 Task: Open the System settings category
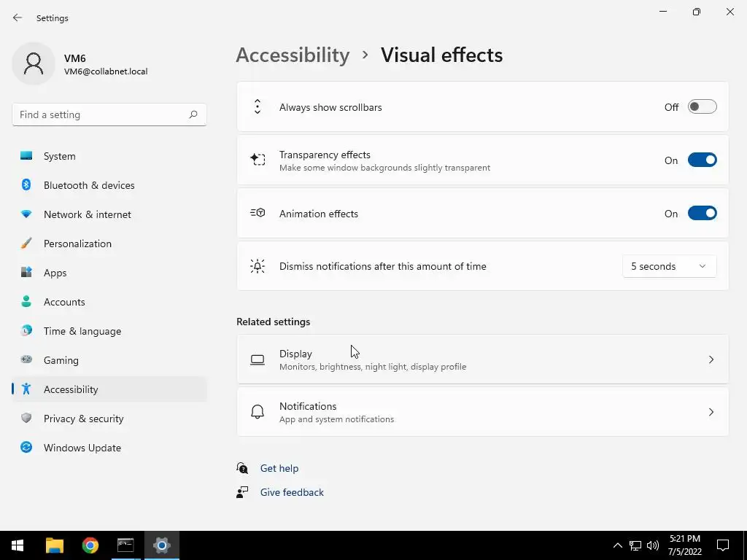[59, 156]
